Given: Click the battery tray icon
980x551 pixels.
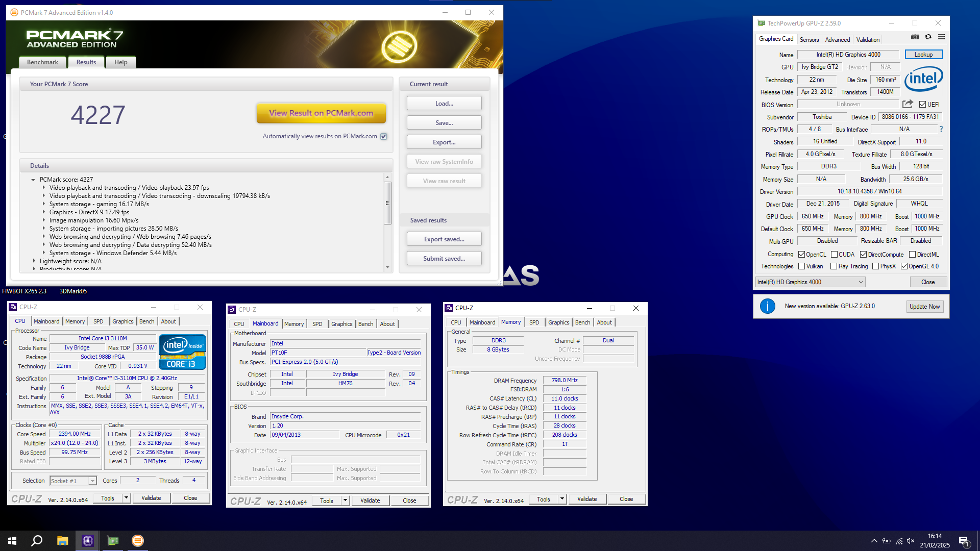Looking at the screenshot, I should 887,541.
